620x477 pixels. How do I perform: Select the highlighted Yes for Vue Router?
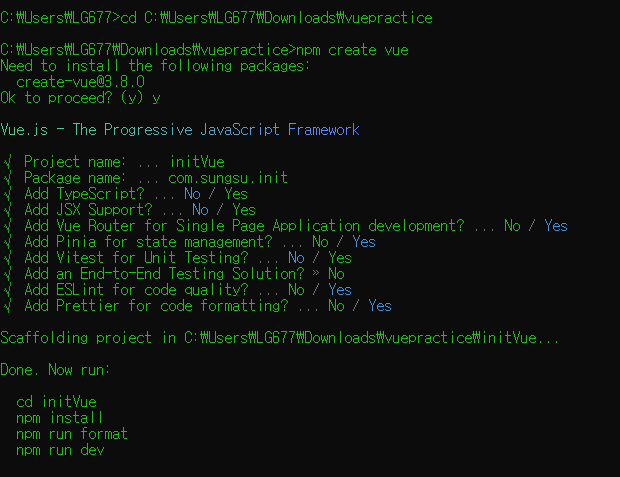tap(556, 226)
